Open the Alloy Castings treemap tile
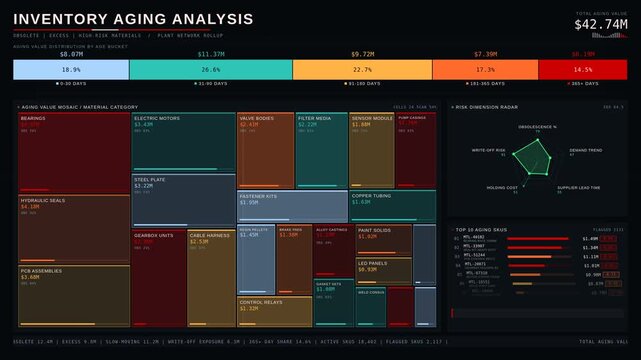The height and width of the screenshot is (360, 641). pyautogui.click(x=334, y=251)
